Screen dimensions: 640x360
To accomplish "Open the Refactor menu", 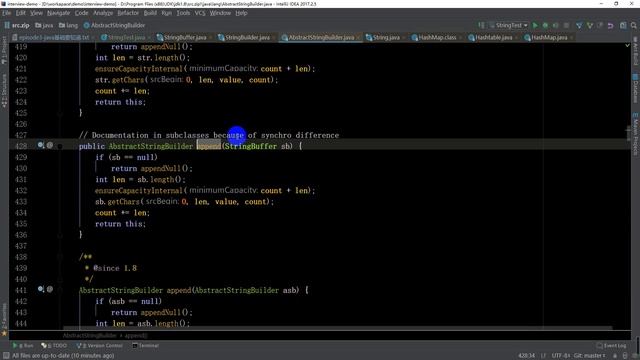I will coord(128,13).
